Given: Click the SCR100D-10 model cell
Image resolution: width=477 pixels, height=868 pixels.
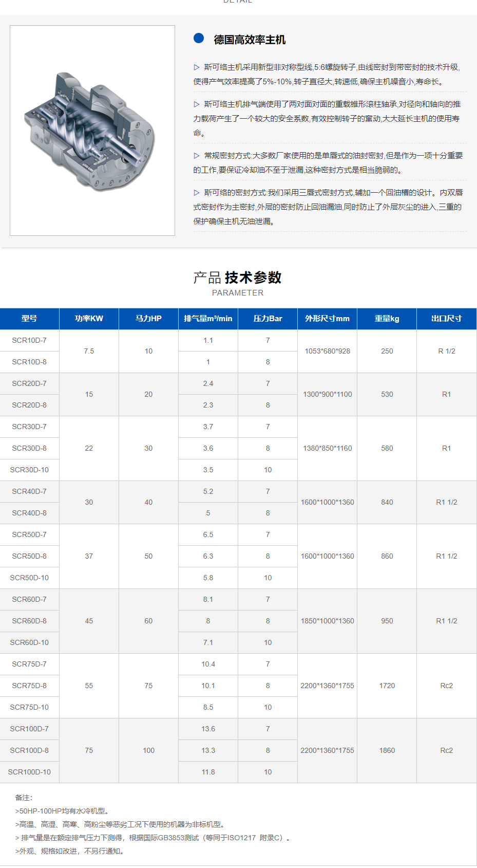Looking at the screenshot, I should point(29,772).
